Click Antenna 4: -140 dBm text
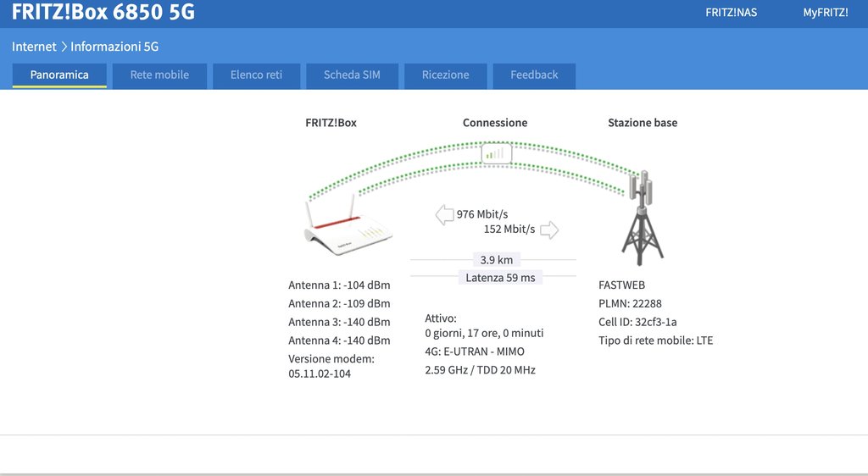This screenshot has height=476, width=868. [339, 340]
